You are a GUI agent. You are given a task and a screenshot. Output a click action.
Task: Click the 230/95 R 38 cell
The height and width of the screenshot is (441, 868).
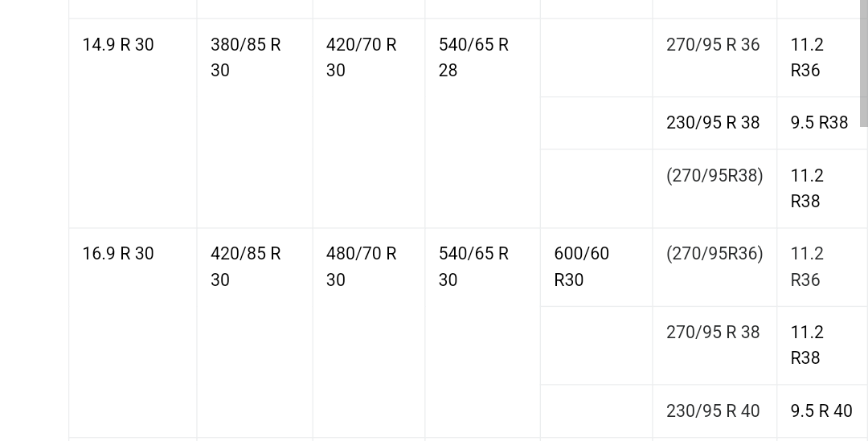click(713, 123)
